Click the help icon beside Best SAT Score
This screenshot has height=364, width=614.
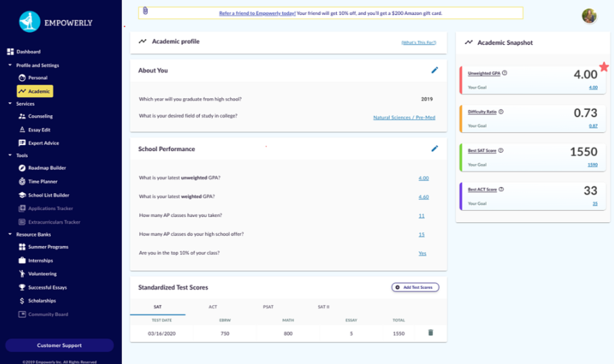pos(501,150)
